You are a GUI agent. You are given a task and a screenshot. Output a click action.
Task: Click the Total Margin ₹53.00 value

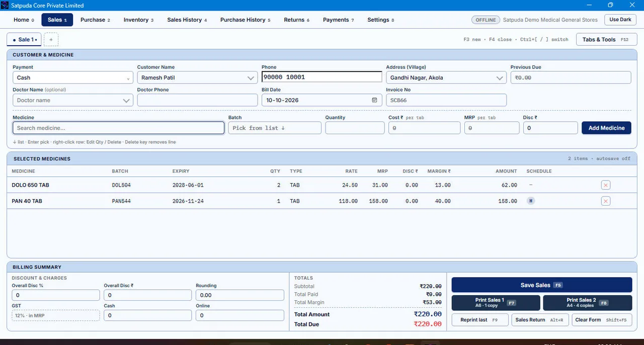pyautogui.click(x=432, y=302)
